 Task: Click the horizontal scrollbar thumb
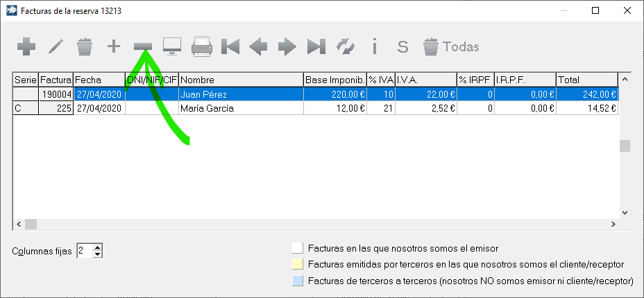tap(31, 225)
